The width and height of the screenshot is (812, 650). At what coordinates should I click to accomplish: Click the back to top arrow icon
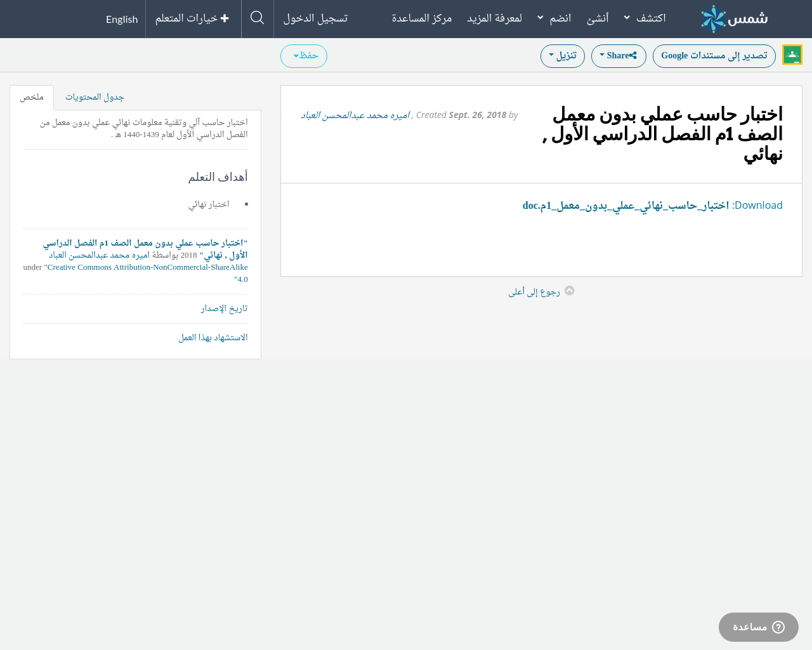[x=570, y=291]
